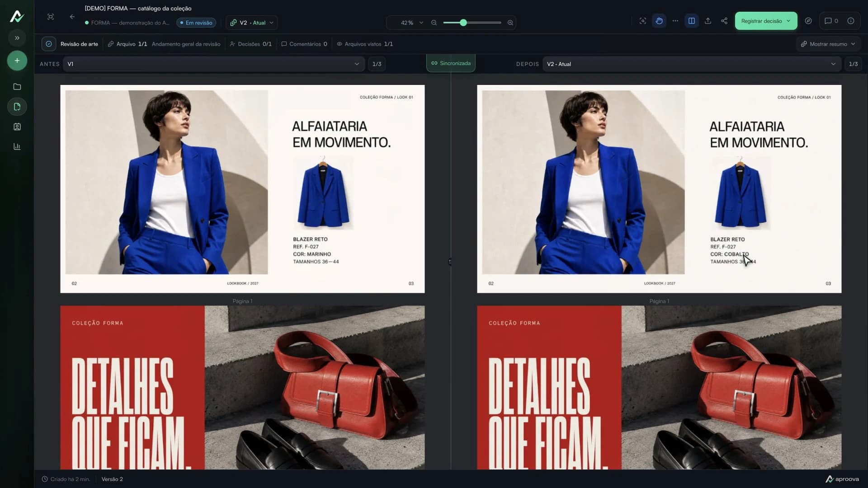Click the compass icon in toolbar
868x488 pixels.
pos(808,21)
